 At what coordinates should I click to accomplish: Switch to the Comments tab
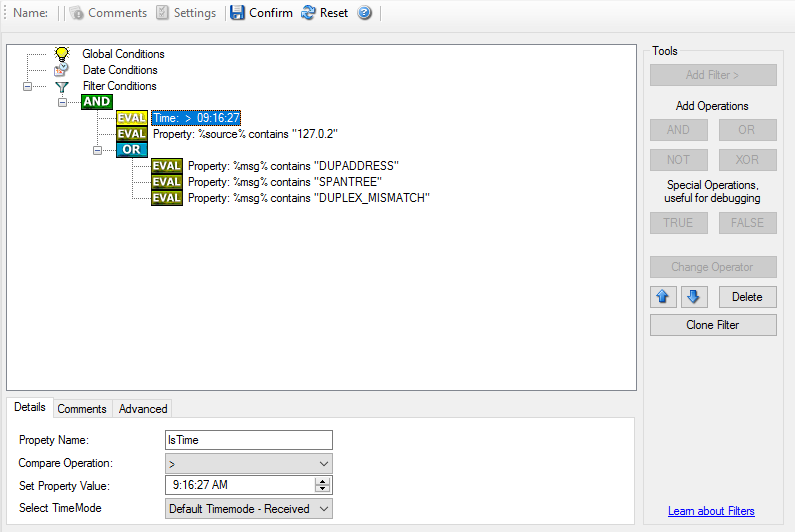(x=82, y=409)
